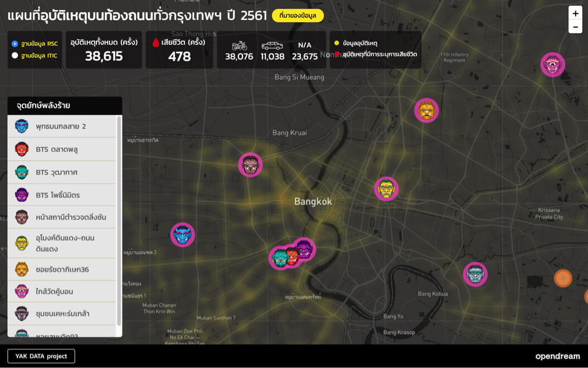Click the motorcycle icon in stats bar
This screenshot has height=368, width=588.
(239, 46)
